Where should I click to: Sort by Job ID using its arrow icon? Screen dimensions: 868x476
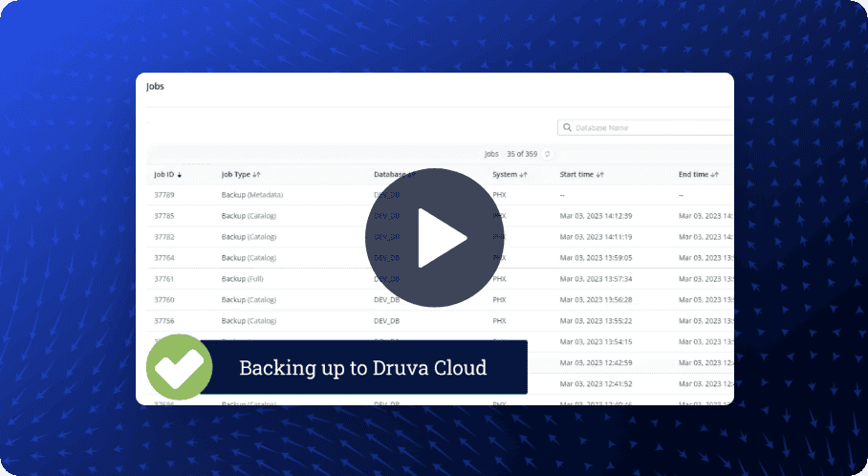180,175
